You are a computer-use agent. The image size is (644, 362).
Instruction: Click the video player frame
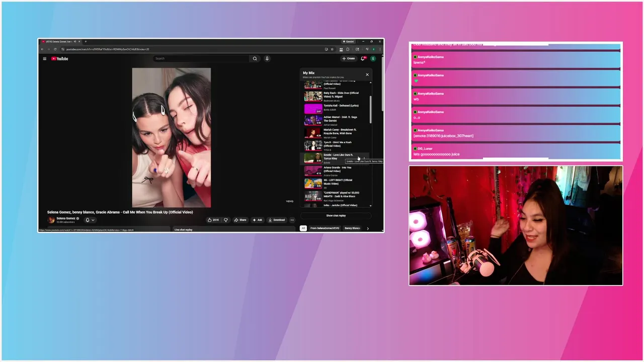(172, 137)
